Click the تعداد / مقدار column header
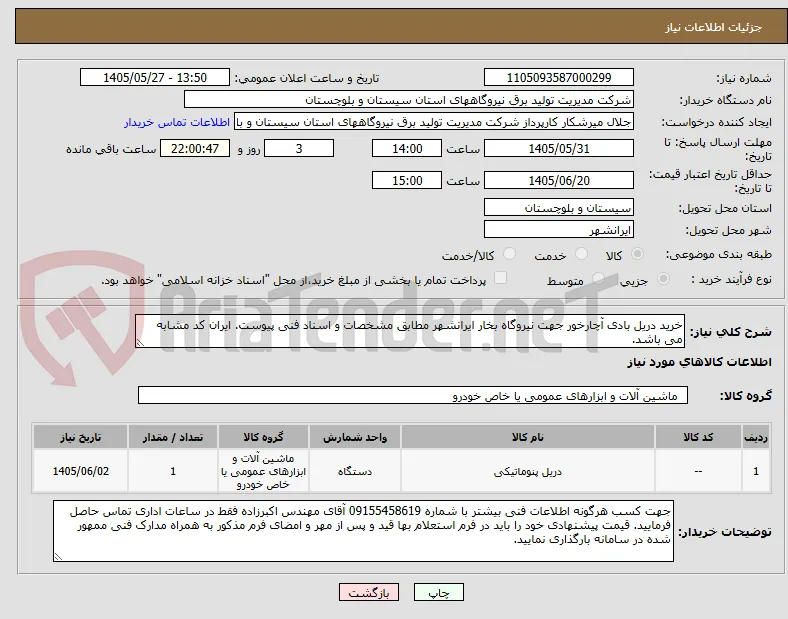The image size is (788, 619). point(173,437)
